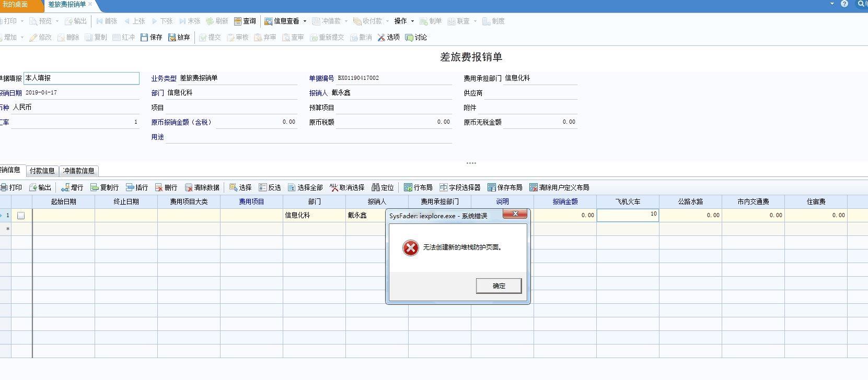
Task: Open the 打印 dropdown arrow in main toolbar
Action: click(x=22, y=21)
